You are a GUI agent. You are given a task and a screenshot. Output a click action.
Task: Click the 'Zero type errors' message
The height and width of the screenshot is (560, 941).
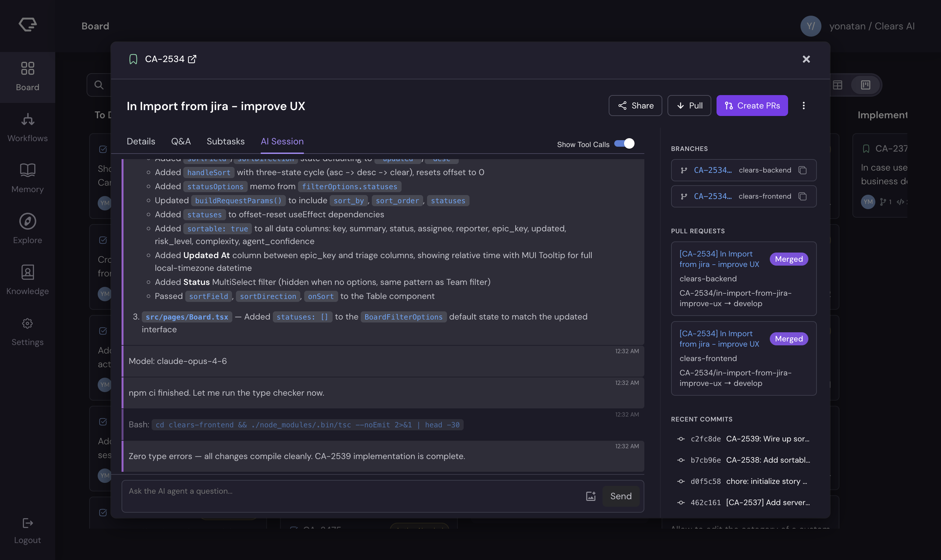pyautogui.click(x=383, y=456)
